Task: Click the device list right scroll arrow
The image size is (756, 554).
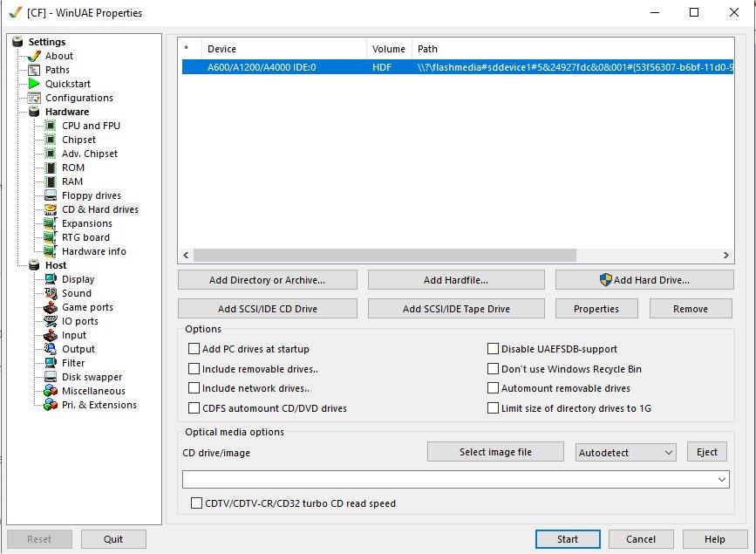Action: coord(726,256)
